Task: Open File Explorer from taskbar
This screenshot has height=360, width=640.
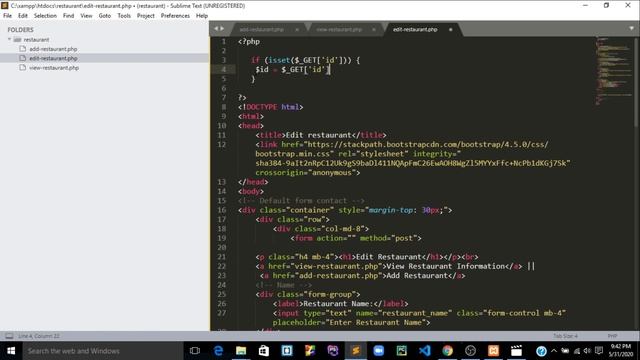Action: [x=241, y=351]
